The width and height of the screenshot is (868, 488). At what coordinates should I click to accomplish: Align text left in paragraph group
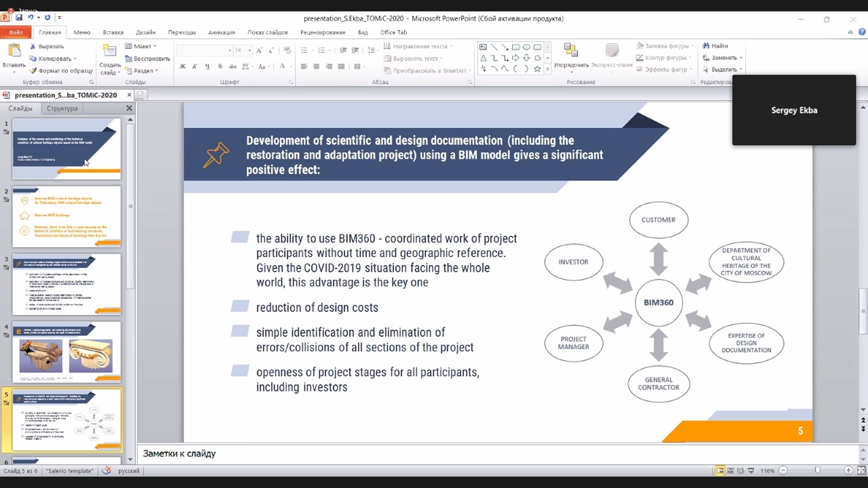304,66
